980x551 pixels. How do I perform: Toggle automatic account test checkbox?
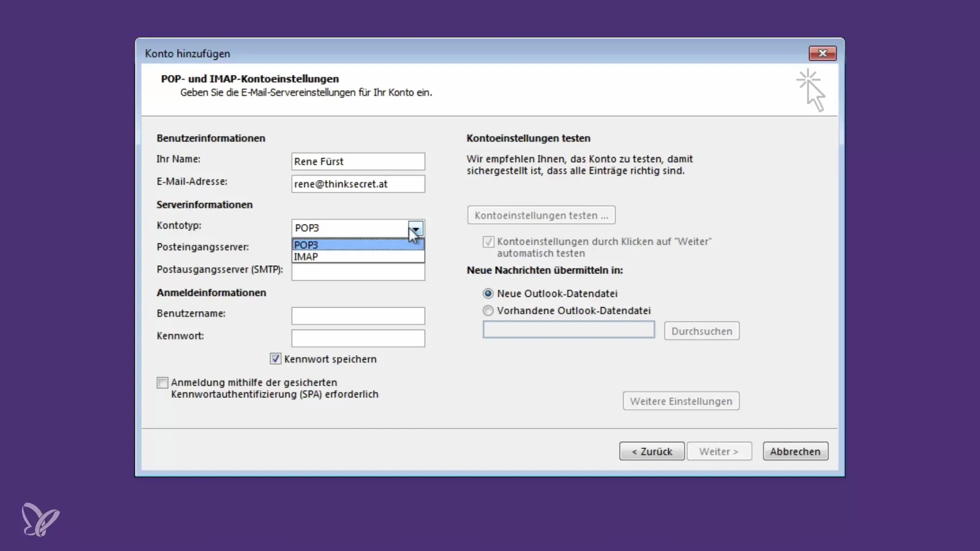488,242
